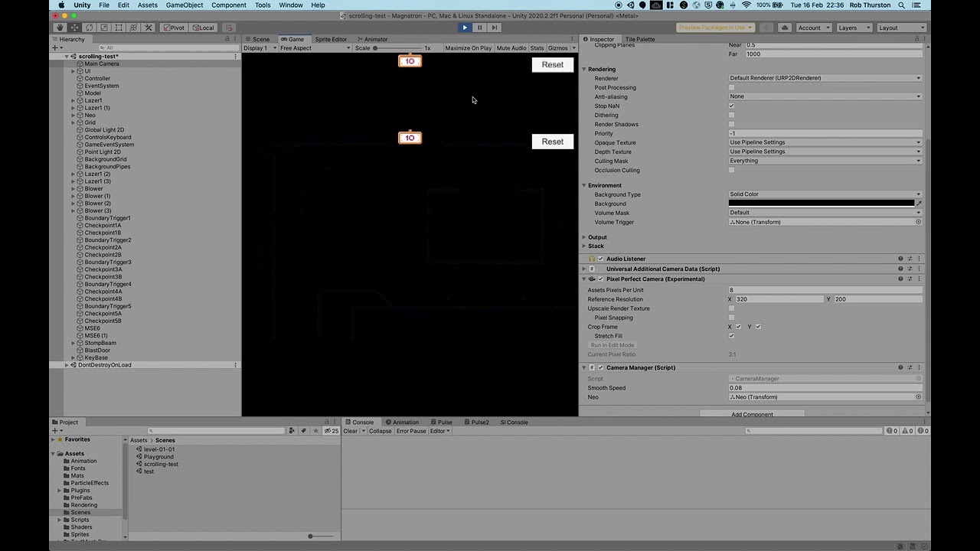Switch to the Scene view tab
This screenshot has height=551, width=980.
(x=259, y=39)
